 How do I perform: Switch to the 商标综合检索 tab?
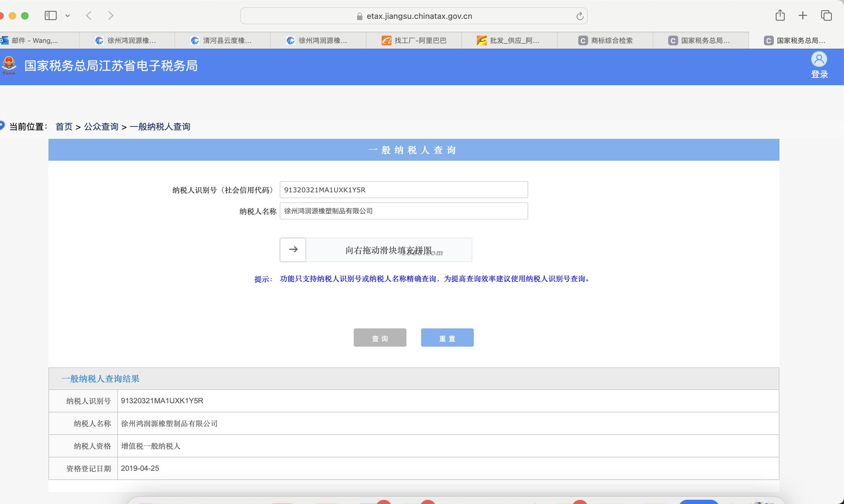pyautogui.click(x=605, y=41)
